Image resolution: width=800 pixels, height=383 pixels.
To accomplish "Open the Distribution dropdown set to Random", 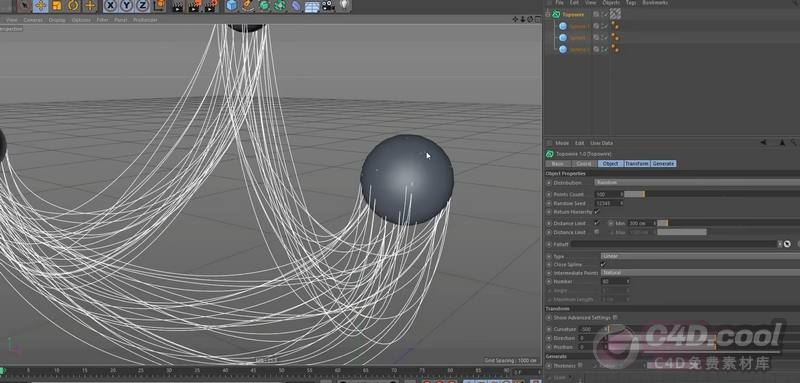I will pos(697,183).
